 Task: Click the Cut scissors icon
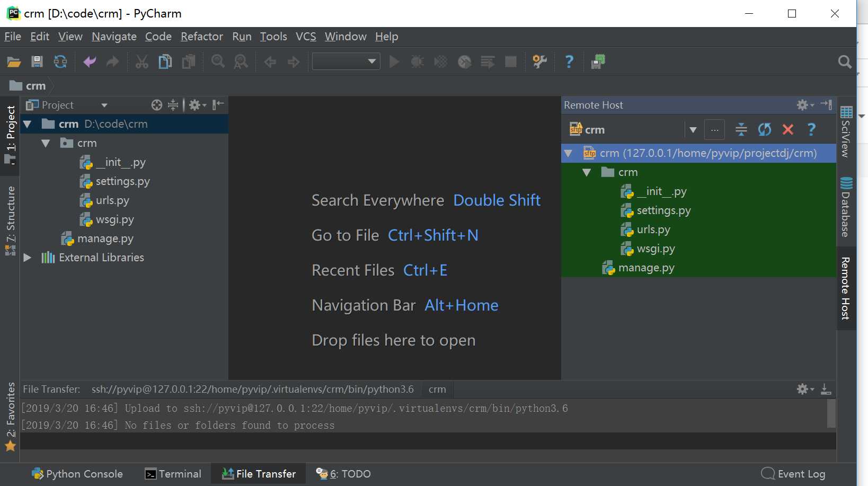click(141, 62)
